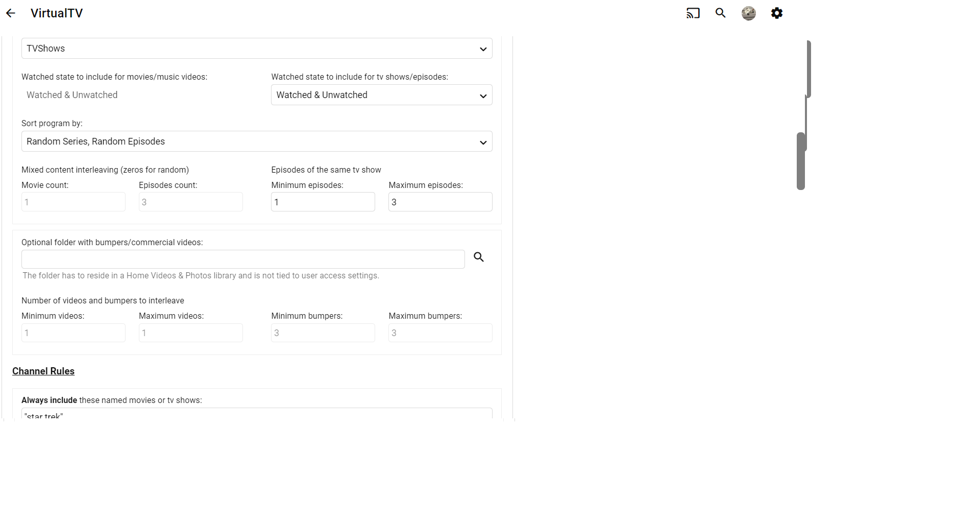Click the Always include names field
980x521 pixels.
(x=257, y=414)
